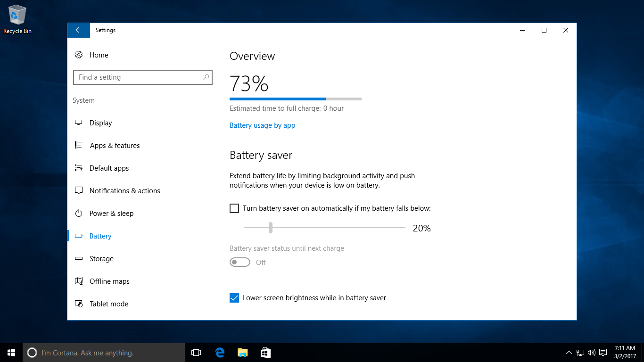Show hidden tray icons chevron

[569, 353]
